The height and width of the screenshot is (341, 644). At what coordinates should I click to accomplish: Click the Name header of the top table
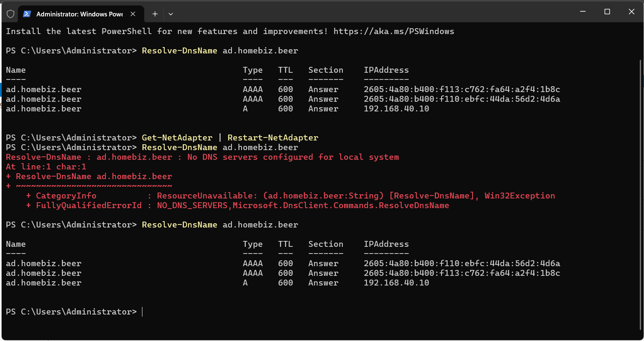pyautogui.click(x=16, y=70)
